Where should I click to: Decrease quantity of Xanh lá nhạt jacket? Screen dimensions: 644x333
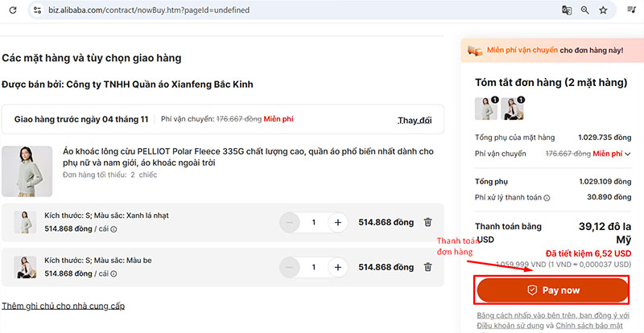[290, 223]
